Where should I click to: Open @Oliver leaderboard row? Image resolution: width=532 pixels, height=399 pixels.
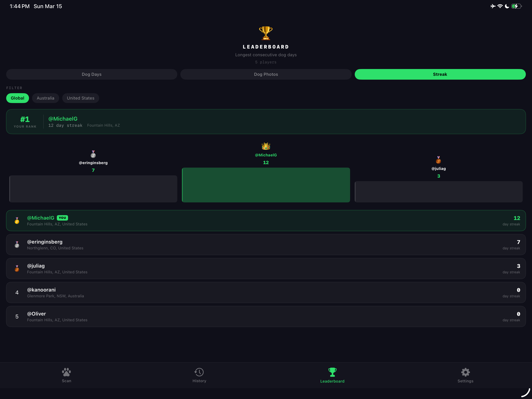click(x=266, y=316)
